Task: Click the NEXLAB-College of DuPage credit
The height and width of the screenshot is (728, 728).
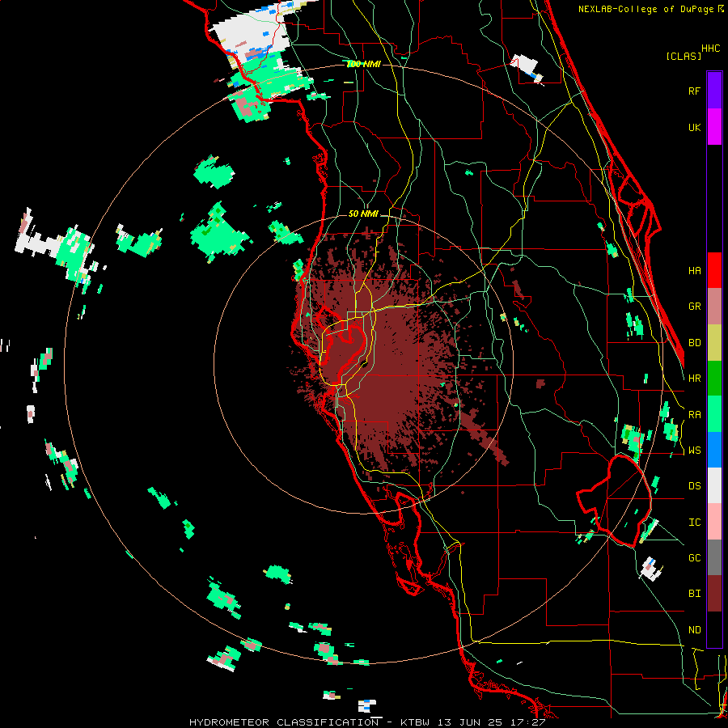Action: pyautogui.click(x=647, y=9)
